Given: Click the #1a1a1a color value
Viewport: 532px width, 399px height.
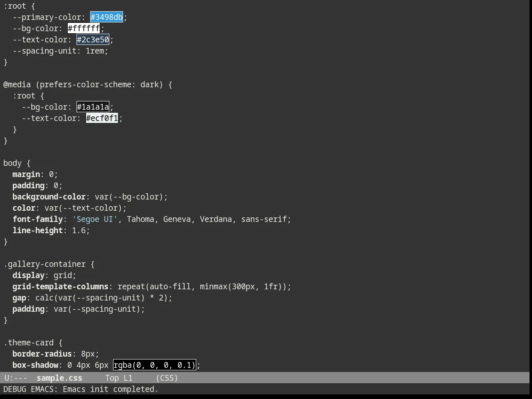Looking at the screenshot, I should click(93, 107).
